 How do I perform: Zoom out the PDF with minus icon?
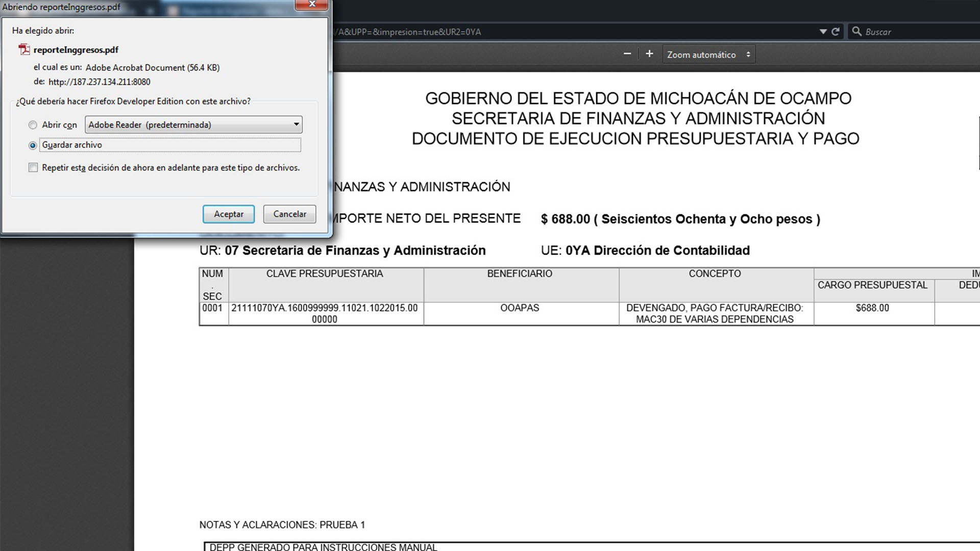click(627, 54)
